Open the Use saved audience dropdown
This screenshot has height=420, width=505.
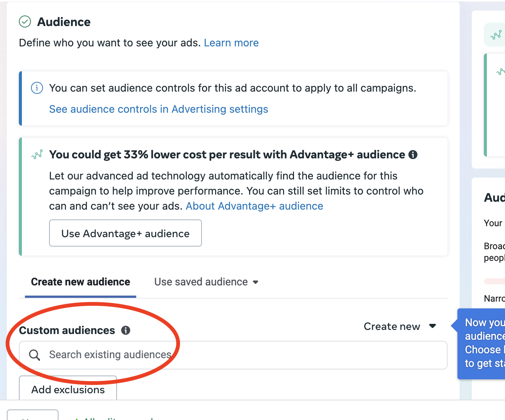pos(206,282)
